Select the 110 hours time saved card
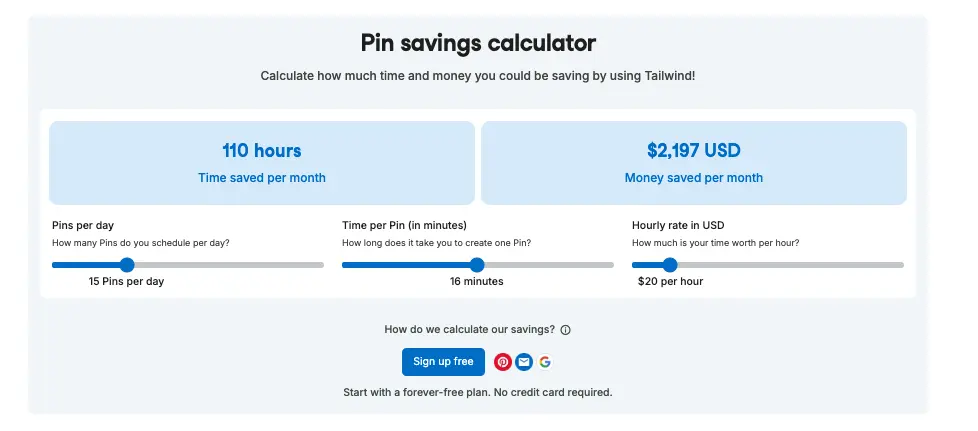Screen dimensions: 978x431 pyautogui.click(x=262, y=163)
